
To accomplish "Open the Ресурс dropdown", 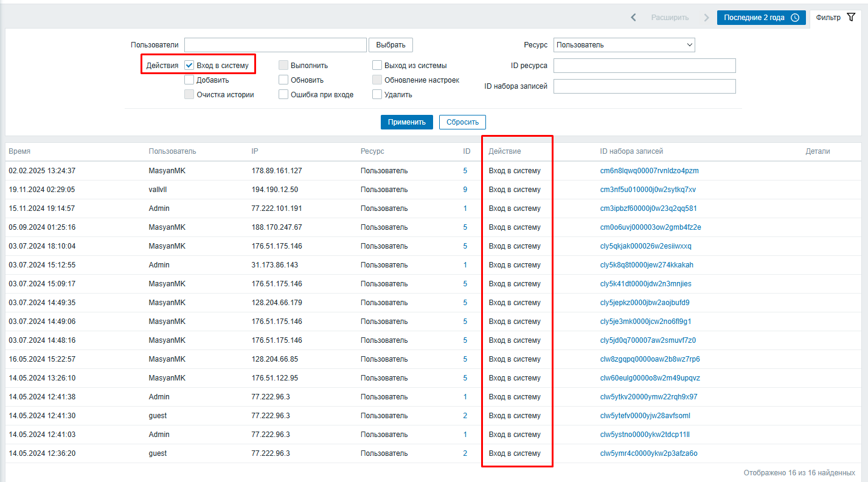I will coord(624,45).
